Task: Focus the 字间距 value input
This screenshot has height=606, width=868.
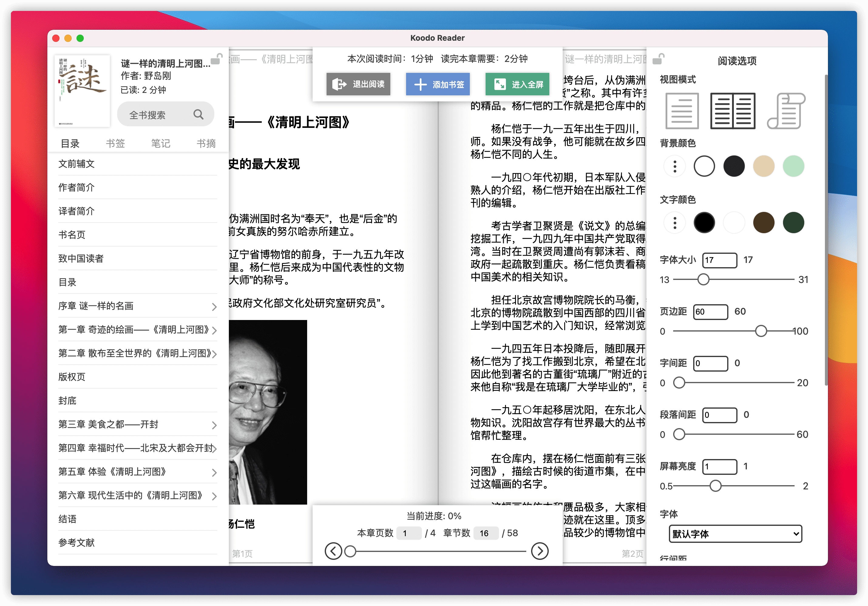Action: point(710,363)
